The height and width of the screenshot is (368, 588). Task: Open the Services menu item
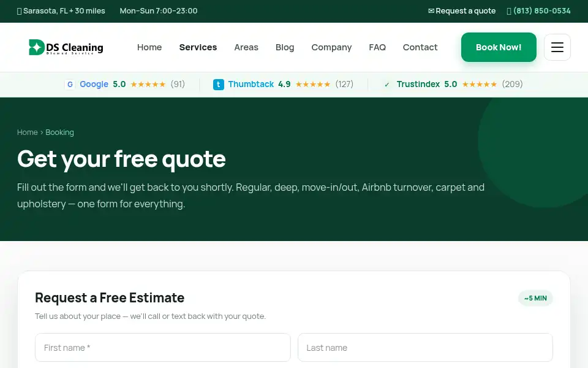pyautogui.click(x=198, y=47)
